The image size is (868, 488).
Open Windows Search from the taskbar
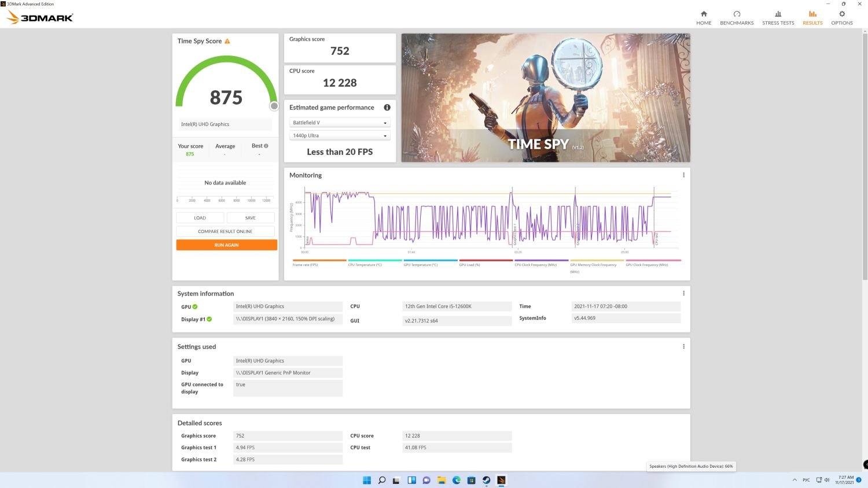coord(382,480)
